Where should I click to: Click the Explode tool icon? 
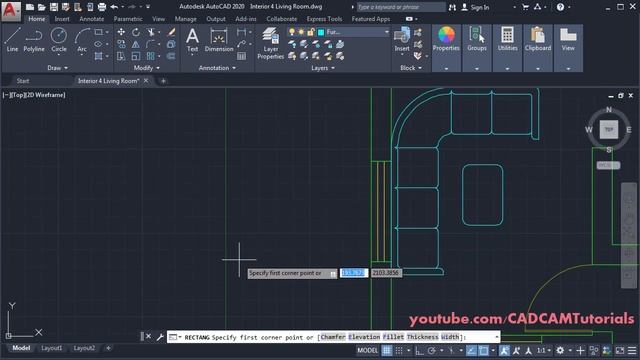point(171,44)
